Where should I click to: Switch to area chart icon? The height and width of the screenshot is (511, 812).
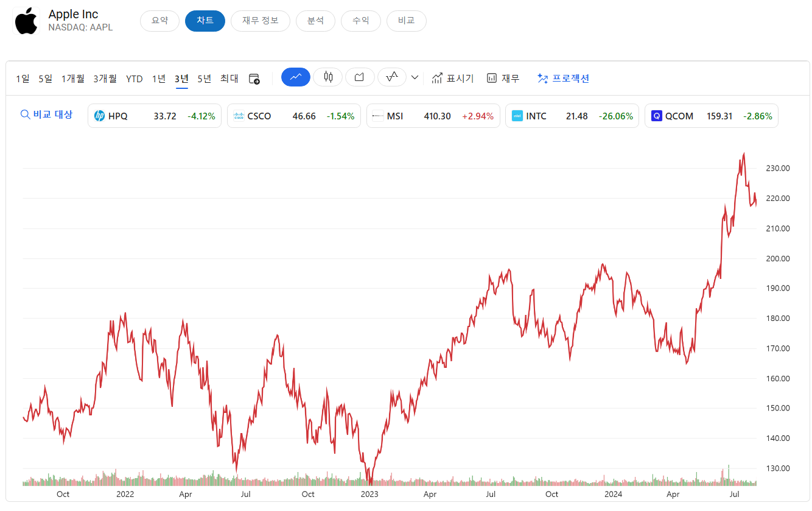tap(360, 77)
